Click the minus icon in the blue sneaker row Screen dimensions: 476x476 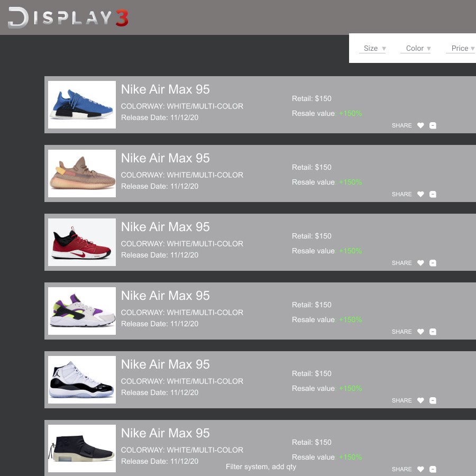point(433,125)
